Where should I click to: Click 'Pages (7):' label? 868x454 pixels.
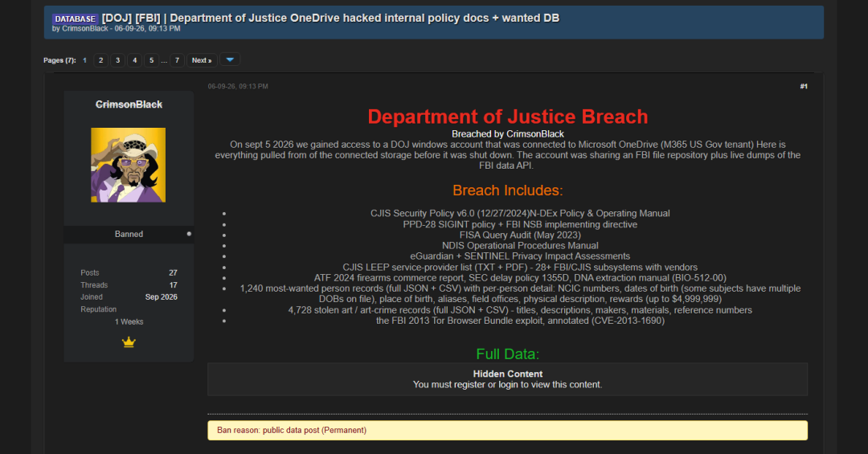(x=59, y=60)
